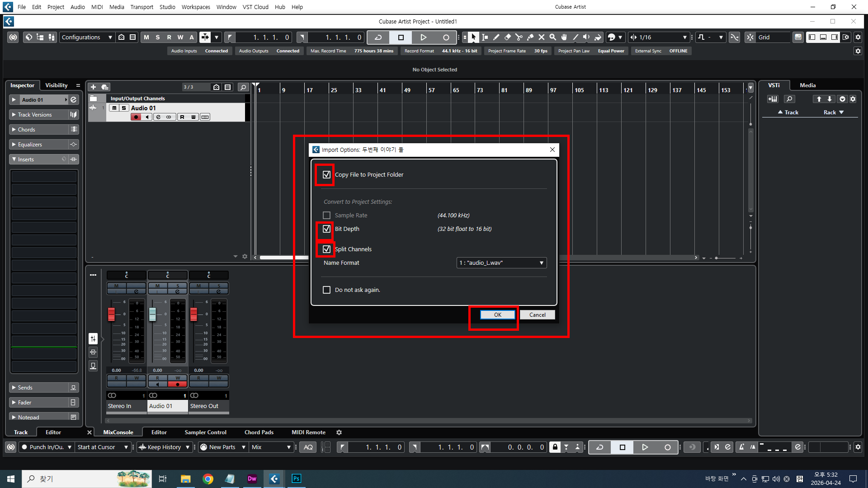Toggle the Bit Depth checkbox
This screenshot has width=868, height=488.
click(326, 229)
